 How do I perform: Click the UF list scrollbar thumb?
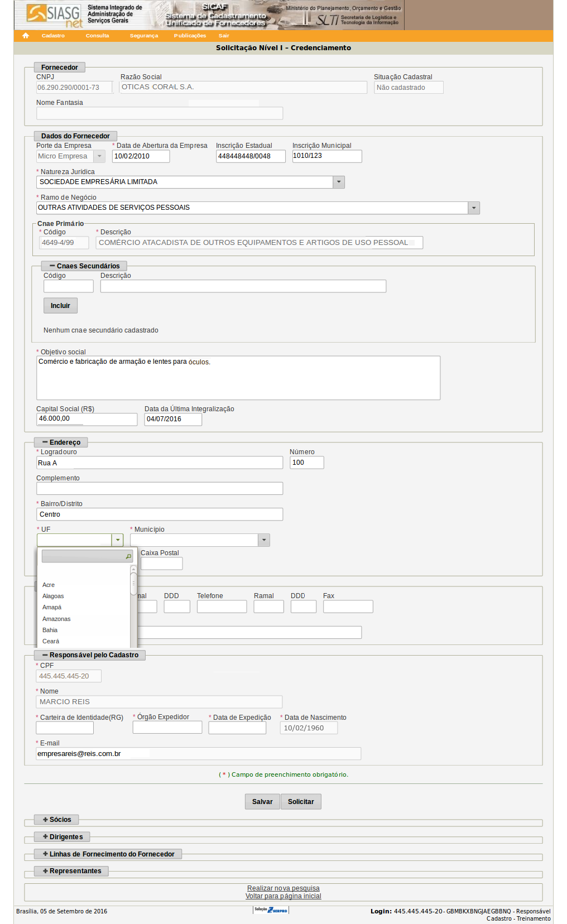pyautogui.click(x=133, y=584)
